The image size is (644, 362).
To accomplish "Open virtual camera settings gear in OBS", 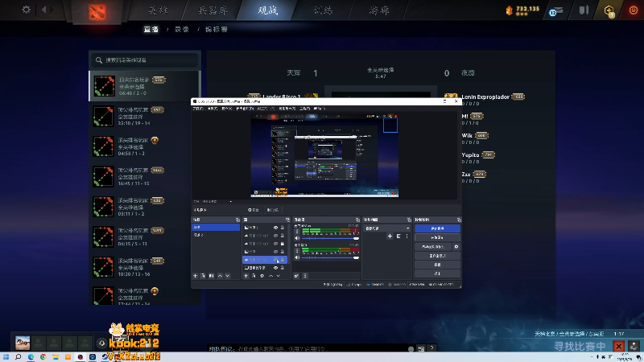I will tap(456, 247).
